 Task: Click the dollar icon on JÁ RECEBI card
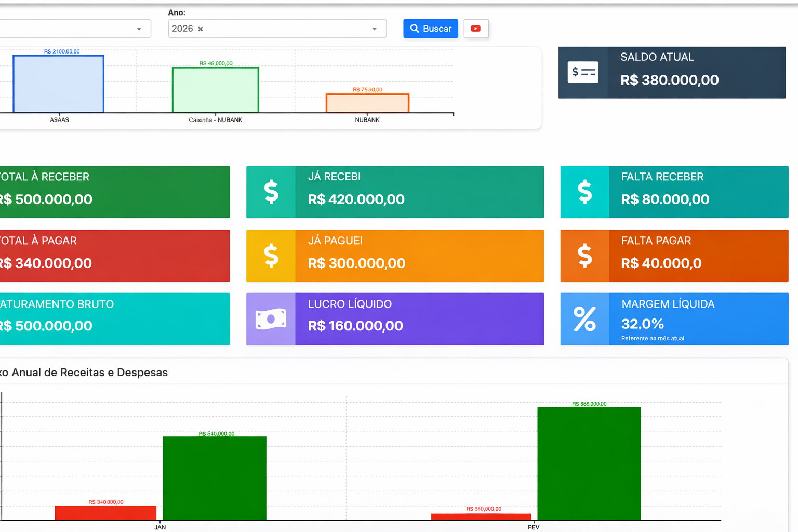271,192
